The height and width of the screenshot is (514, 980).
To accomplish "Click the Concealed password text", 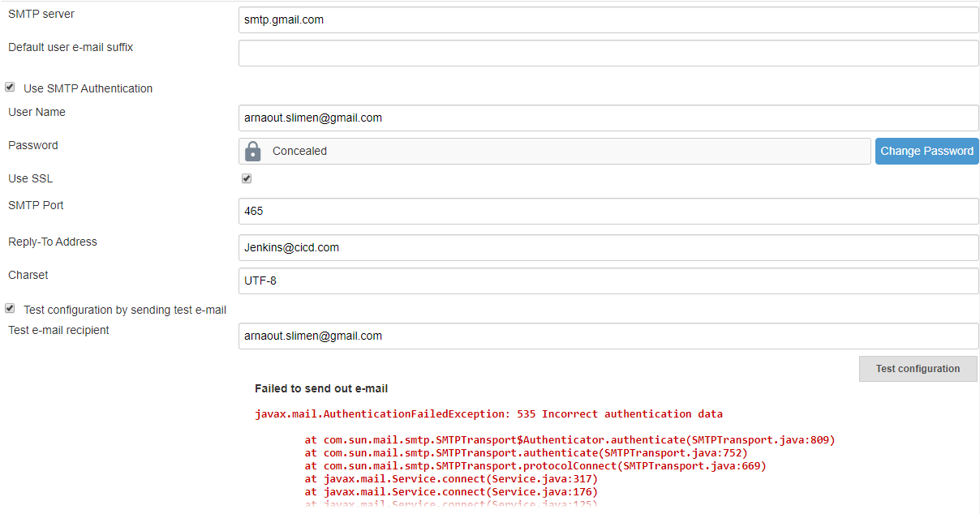I will (x=299, y=151).
